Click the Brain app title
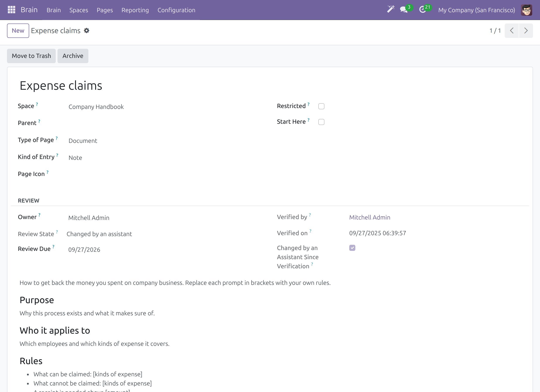 click(29, 10)
